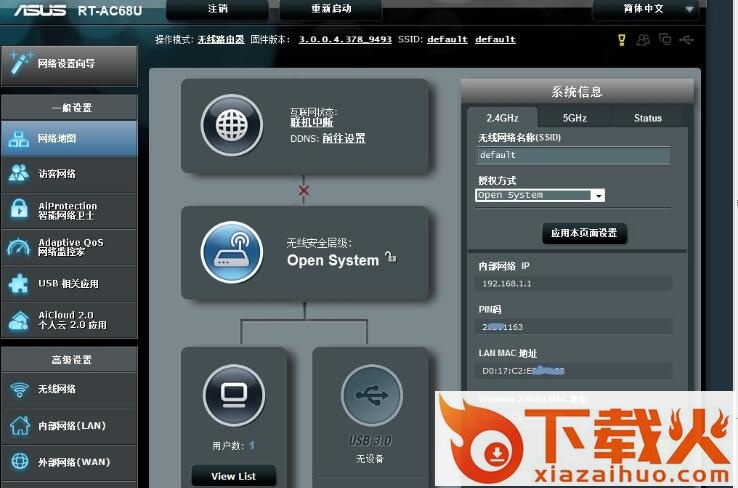
Task: Click the View List button
Action: click(233, 476)
